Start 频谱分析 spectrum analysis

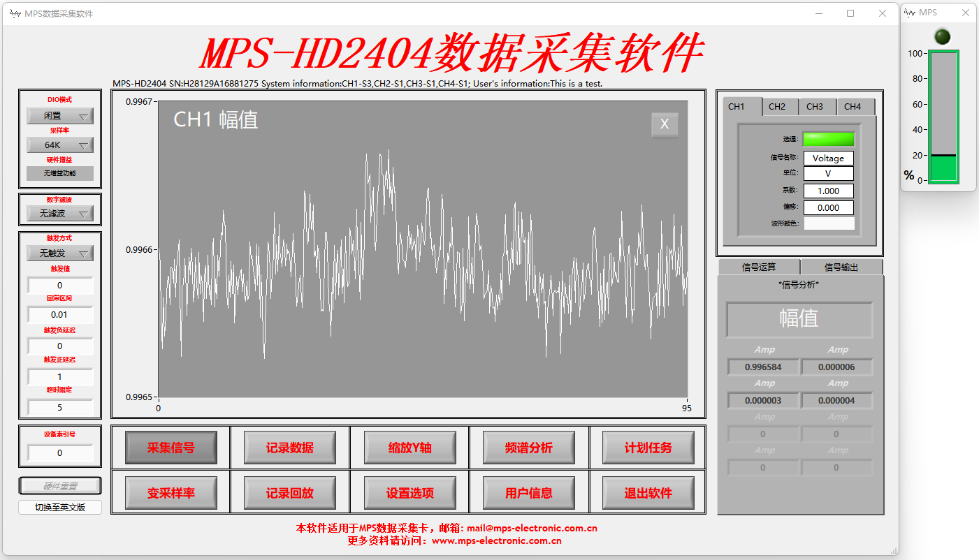click(529, 447)
